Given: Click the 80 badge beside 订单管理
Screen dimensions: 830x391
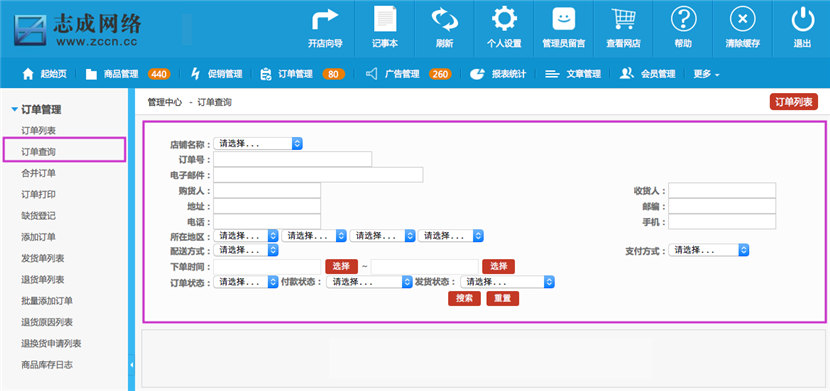Looking at the screenshot, I should point(333,74).
